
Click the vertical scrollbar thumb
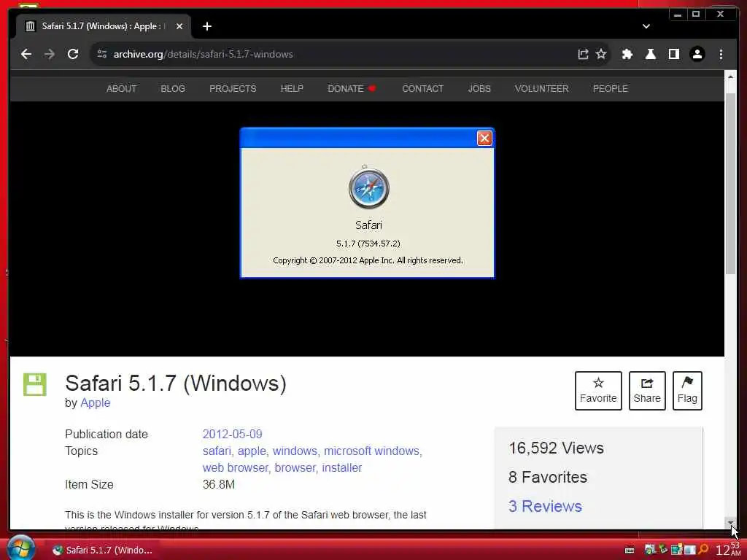click(730, 183)
